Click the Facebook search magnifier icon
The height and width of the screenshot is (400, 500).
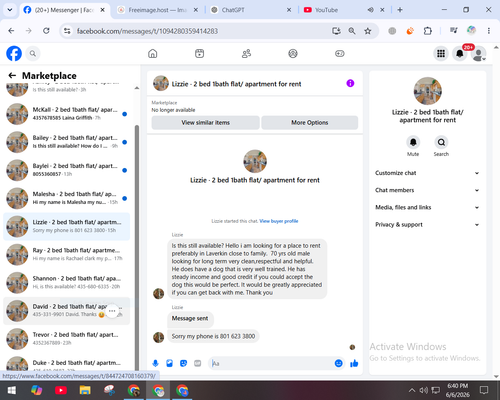tap(33, 53)
